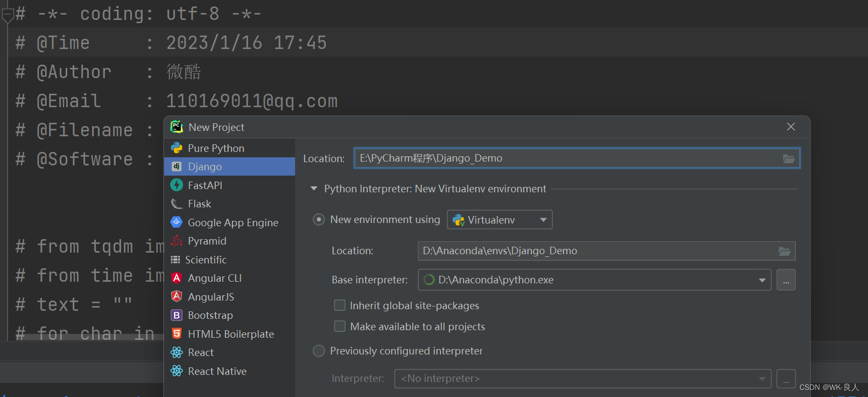Click the email text 110169011@qq.com in editor
The image size is (868, 397).
[x=252, y=101]
